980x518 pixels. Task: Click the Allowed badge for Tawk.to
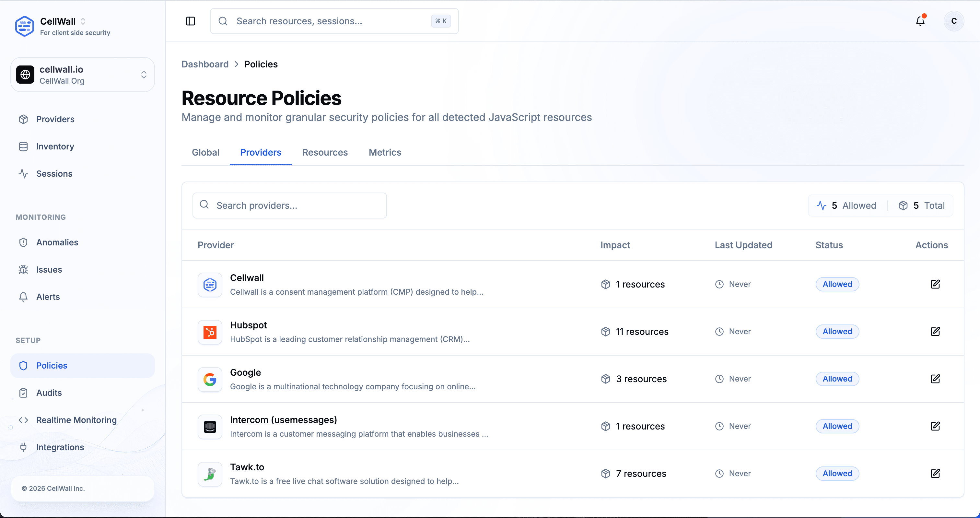click(x=837, y=474)
